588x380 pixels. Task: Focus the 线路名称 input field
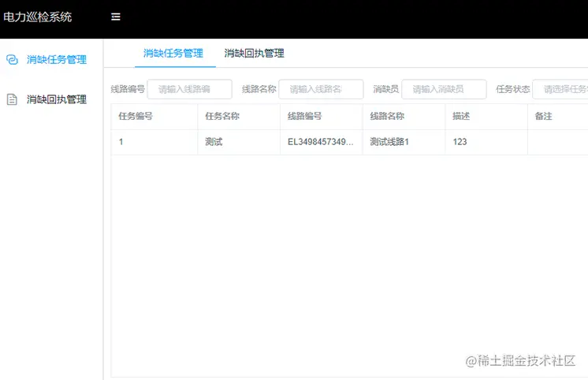[321, 89]
